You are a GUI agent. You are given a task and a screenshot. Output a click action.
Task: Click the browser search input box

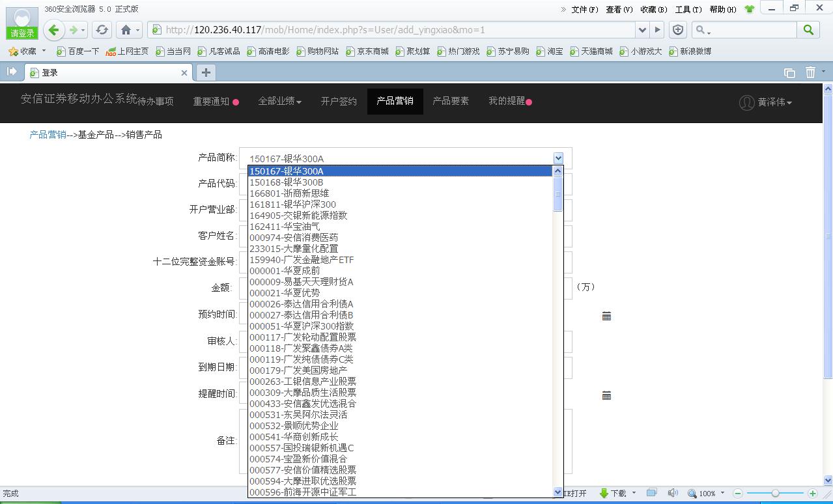744,30
